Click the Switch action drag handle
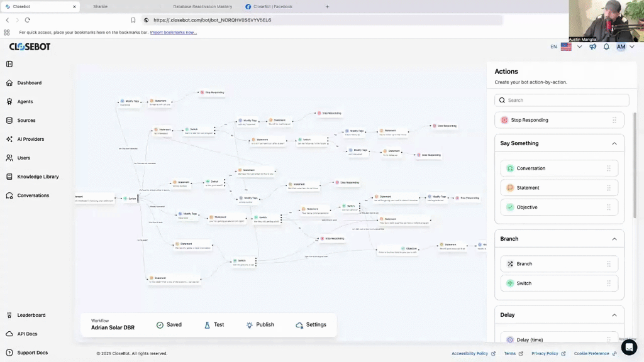The height and width of the screenshot is (362, 644). (x=609, y=283)
